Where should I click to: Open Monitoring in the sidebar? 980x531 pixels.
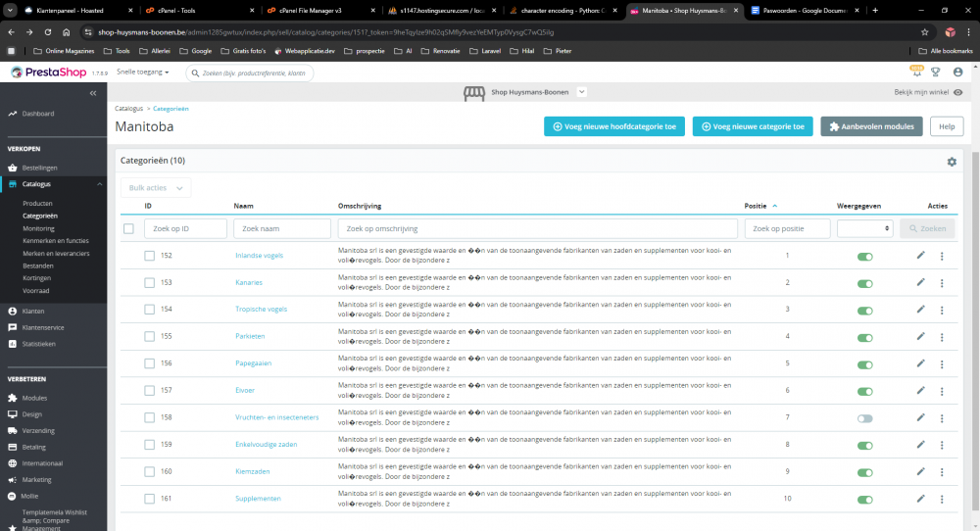(x=39, y=228)
